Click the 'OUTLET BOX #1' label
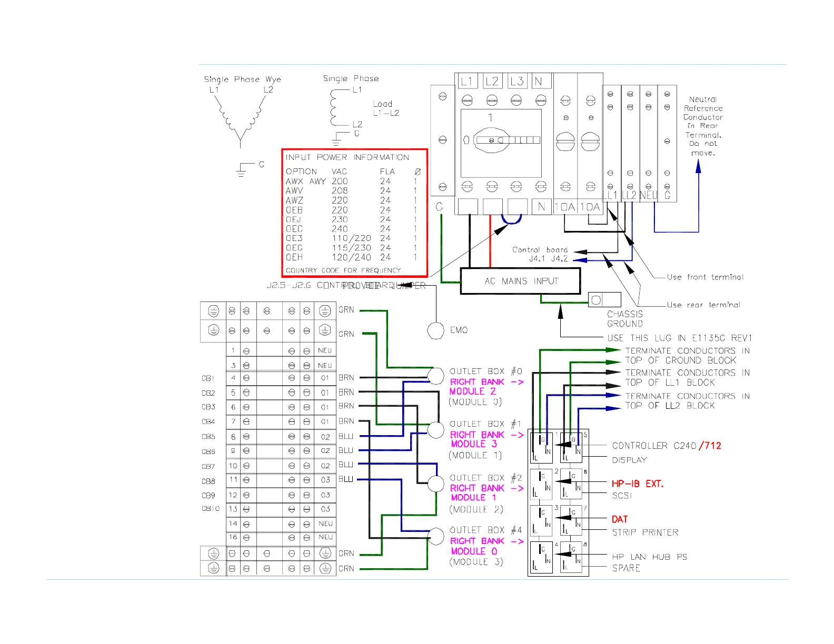Screen dimensions: 834x644 [486, 424]
